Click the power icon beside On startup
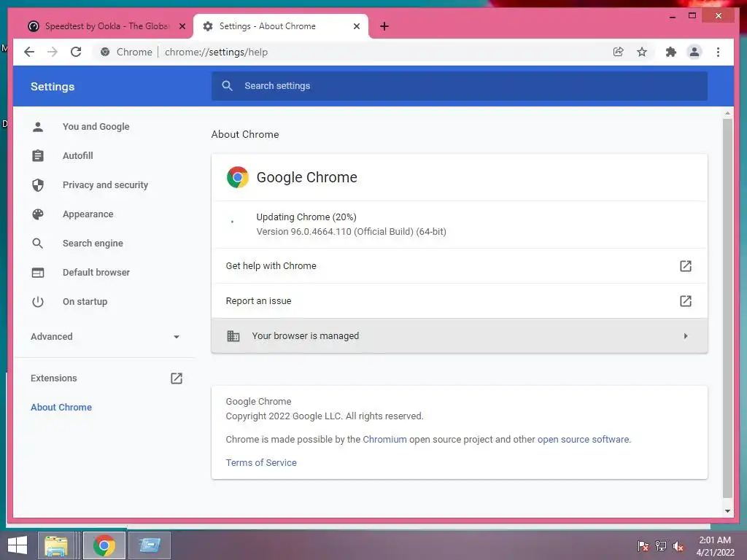Viewport: 747px width, 560px height. (38, 301)
